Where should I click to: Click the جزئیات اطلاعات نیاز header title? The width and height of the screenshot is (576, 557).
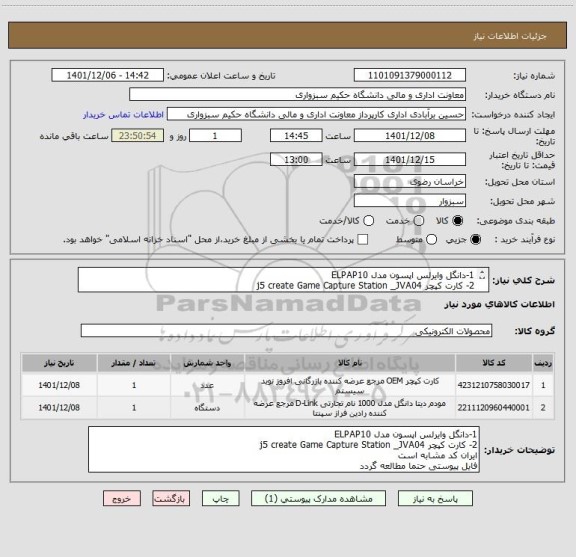pyautogui.click(x=510, y=36)
